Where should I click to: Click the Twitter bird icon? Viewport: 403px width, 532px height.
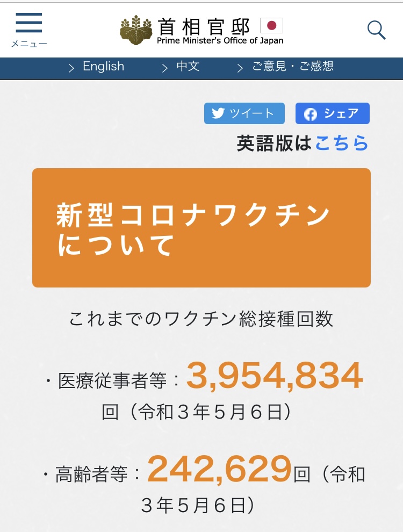click(218, 113)
